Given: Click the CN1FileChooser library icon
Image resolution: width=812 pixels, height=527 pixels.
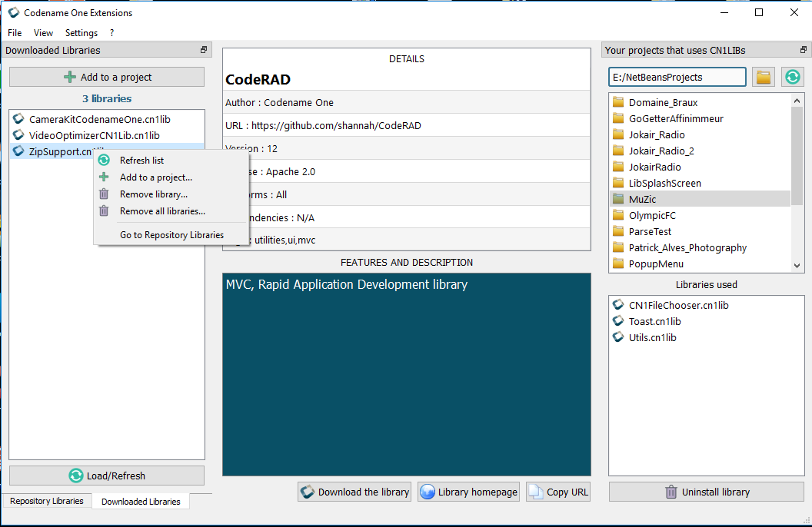Looking at the screenshot, I should pos(617,305).
